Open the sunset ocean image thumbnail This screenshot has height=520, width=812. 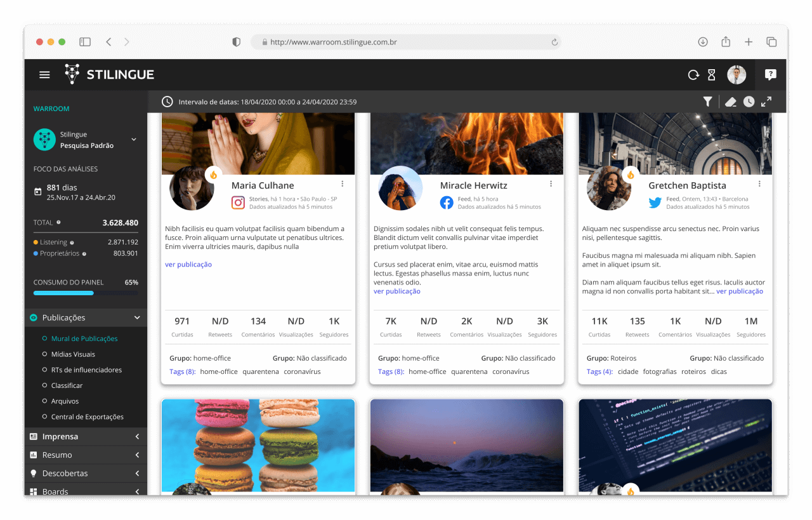coord(467,445)
